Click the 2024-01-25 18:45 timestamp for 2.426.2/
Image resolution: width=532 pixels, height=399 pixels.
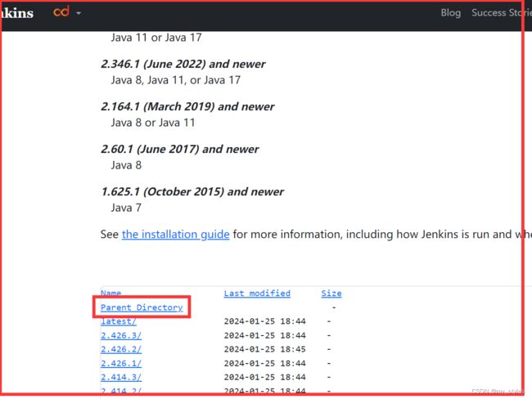tap(264, 349)
